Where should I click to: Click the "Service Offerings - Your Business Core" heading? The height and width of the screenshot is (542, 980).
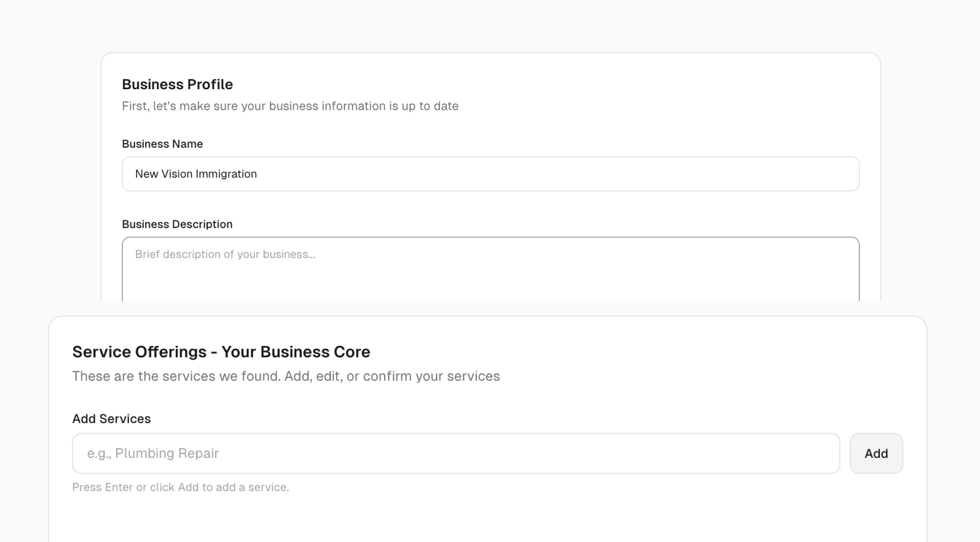click(x=221, y=352)
